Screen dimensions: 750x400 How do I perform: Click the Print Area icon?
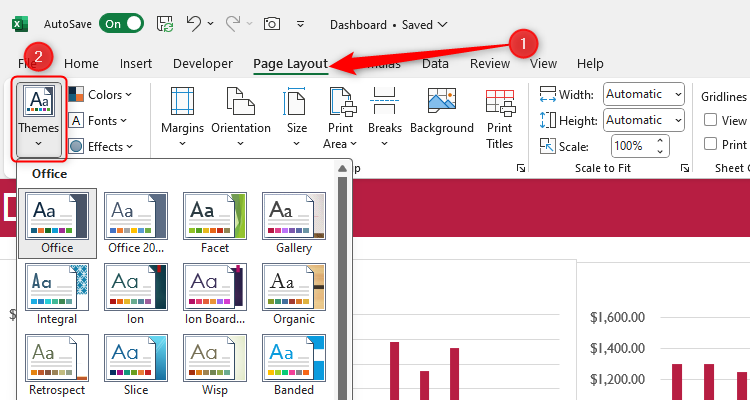coord(341,105)
